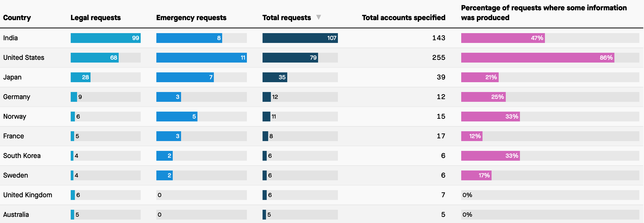This screenshot has height=223, width=644.
Task: Click the United Kingdom row label
Action: click(x=28, y=195)
